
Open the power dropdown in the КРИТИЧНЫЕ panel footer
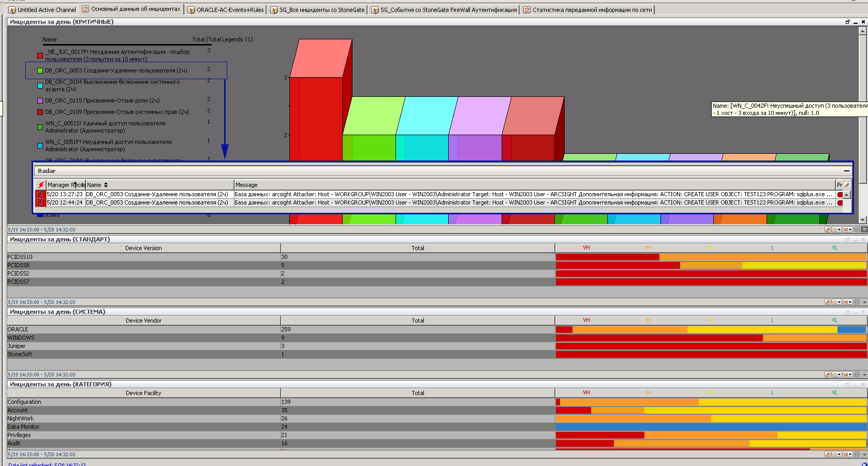[837, 229]
